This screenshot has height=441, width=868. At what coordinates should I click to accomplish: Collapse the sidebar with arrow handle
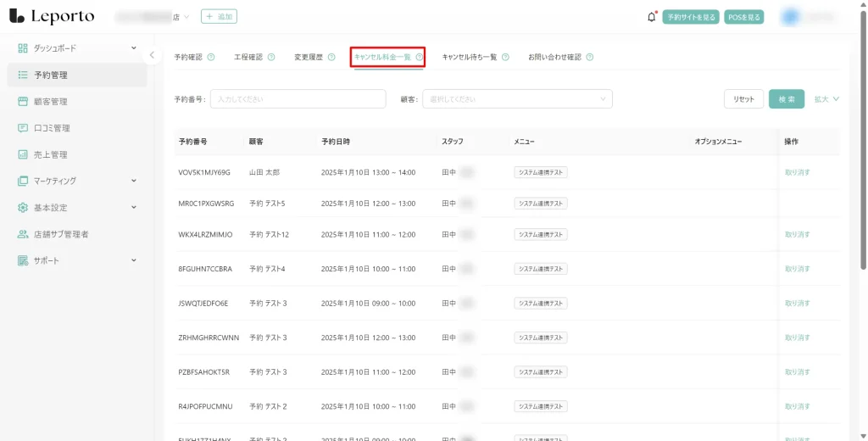(152, 55)
